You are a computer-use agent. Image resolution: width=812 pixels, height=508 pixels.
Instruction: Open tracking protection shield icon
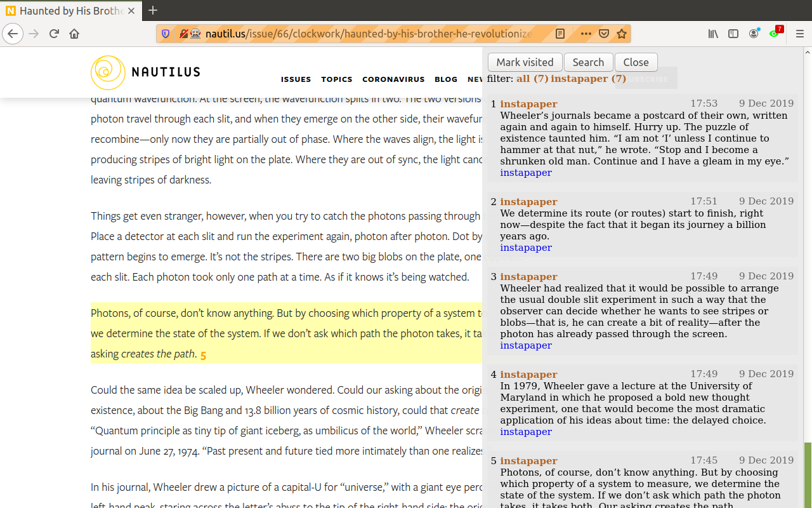point(166,34)
